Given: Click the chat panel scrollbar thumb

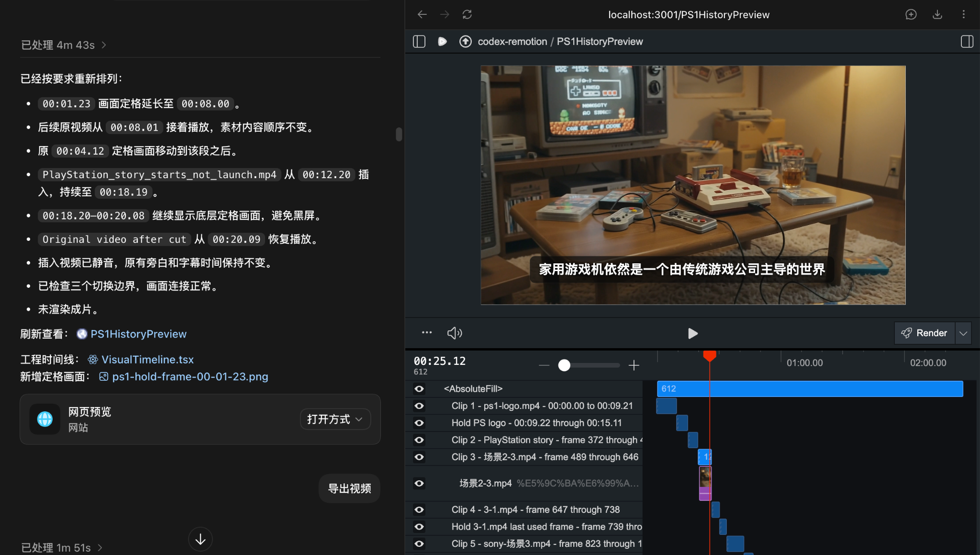Looking at the screenshot, I should pos(399,134).
